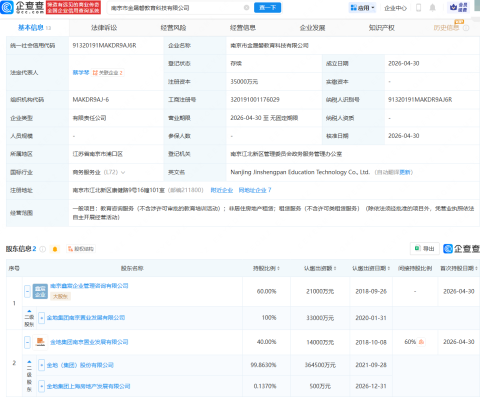Click info icon beside 股东信息 heading
The image size is (480, 397).
(x=43, y=249)
